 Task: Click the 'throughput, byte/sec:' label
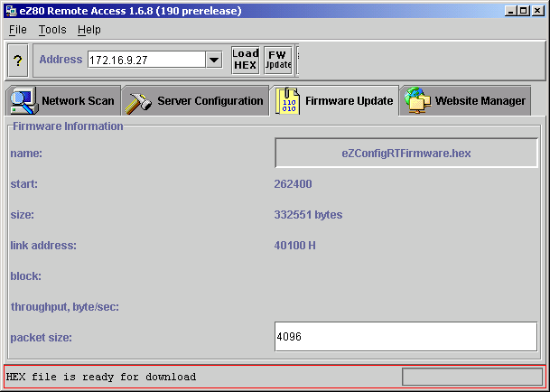click(x=65, y=307)
